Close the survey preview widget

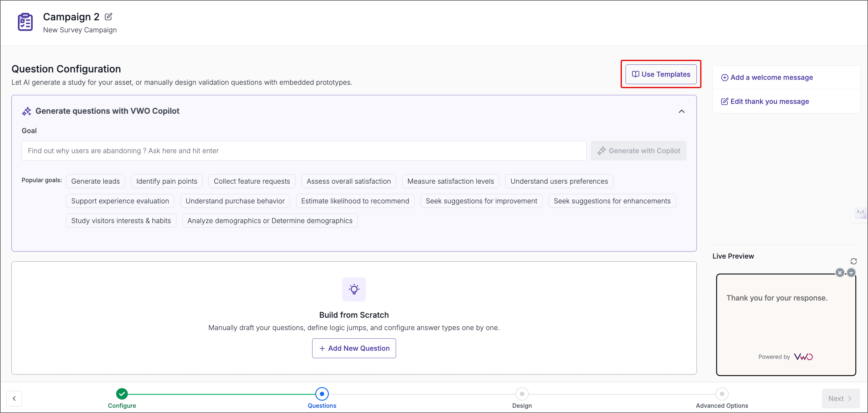coord(839,273)
